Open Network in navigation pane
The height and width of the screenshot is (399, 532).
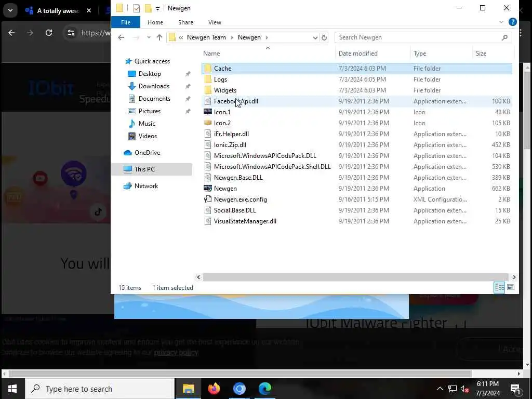146,186
